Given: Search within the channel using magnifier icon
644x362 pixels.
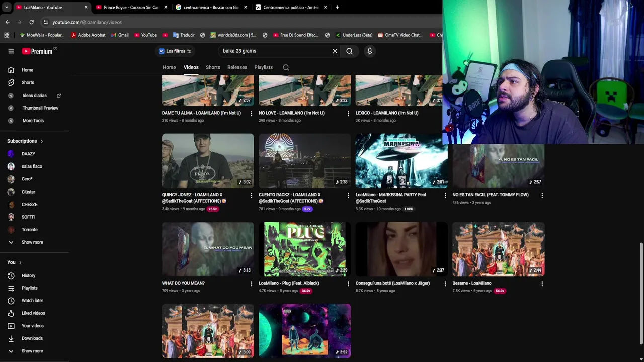Looking at the screenshot, I should [x=286, y=67].
